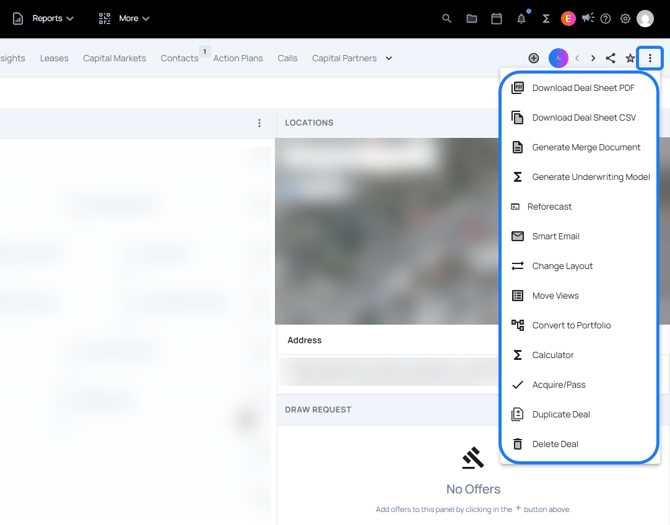Image resolution: width=670 pixels, height=525 pixels.
Task: Open the notifications bell
Action: tap(521, 19)
